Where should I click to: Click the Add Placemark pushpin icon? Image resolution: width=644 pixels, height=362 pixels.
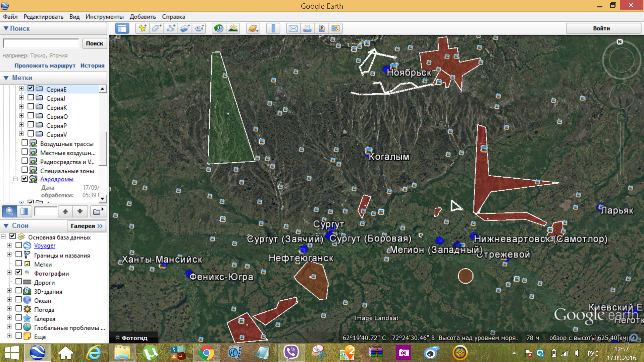point(143,28)
